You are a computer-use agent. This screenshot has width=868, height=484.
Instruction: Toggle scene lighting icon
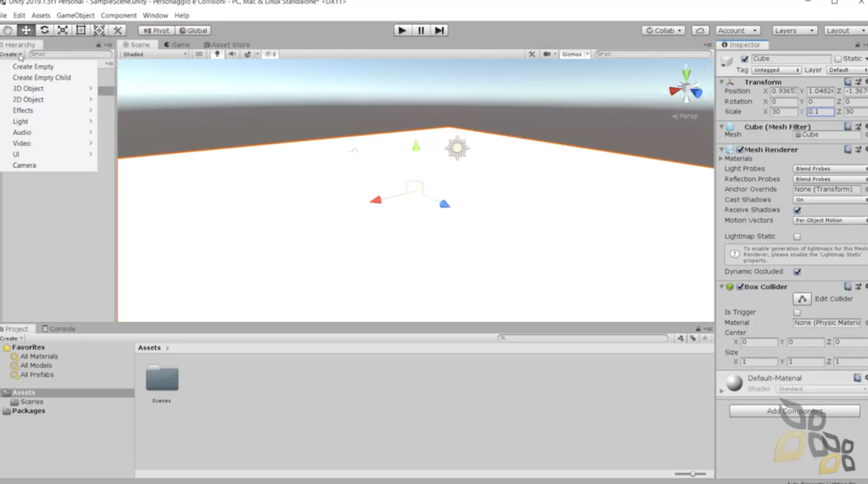click(217, 54)
